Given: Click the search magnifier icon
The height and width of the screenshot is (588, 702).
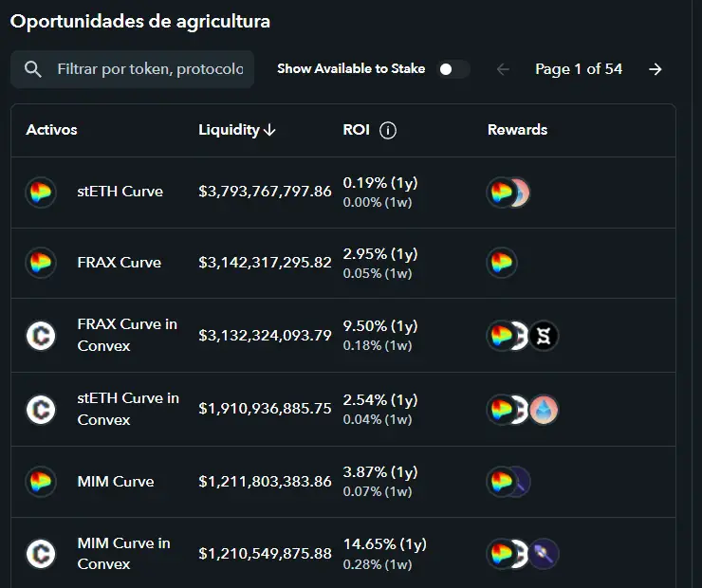Looking at the screenshot, I should click(33, 69).
